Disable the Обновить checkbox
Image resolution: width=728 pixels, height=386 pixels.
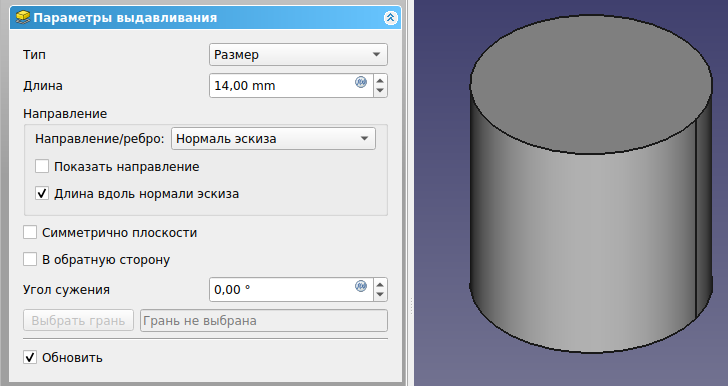coord(30,357)
